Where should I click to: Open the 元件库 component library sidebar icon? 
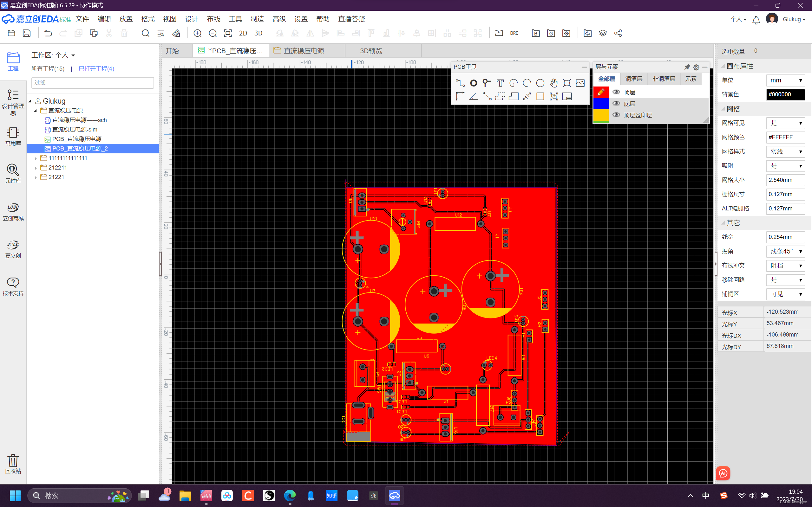[13, 173]
